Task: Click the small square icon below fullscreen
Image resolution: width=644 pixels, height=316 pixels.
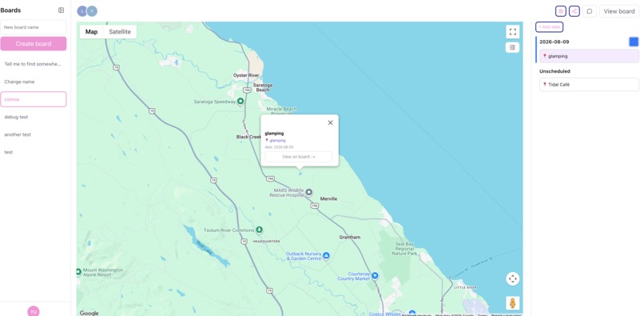Action: [x=512, y=47]
